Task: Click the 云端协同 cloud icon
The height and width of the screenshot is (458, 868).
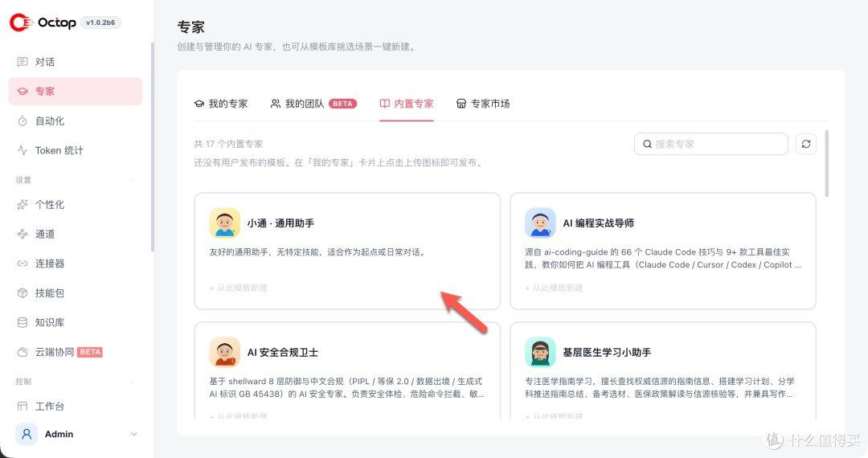Action: [23, 352]
